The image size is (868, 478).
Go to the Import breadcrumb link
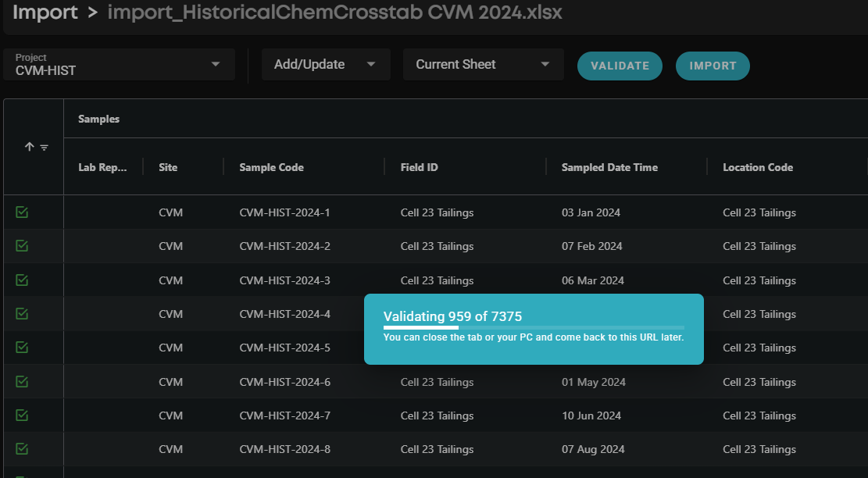(45, 13)
